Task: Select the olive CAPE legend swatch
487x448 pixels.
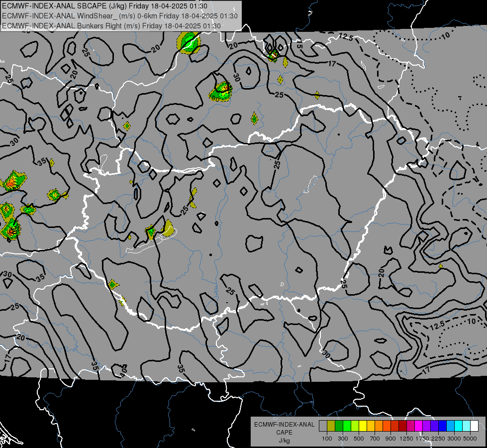Action: [331, 426]
